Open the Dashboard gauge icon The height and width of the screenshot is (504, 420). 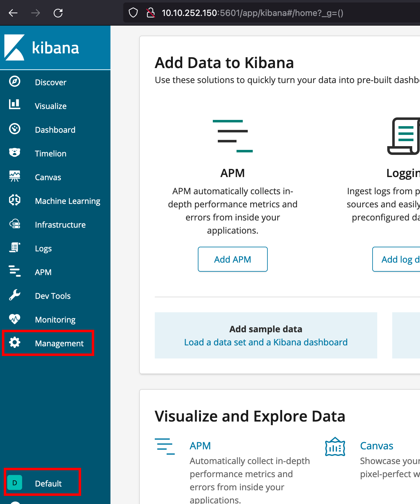click(x=15, y=129)
